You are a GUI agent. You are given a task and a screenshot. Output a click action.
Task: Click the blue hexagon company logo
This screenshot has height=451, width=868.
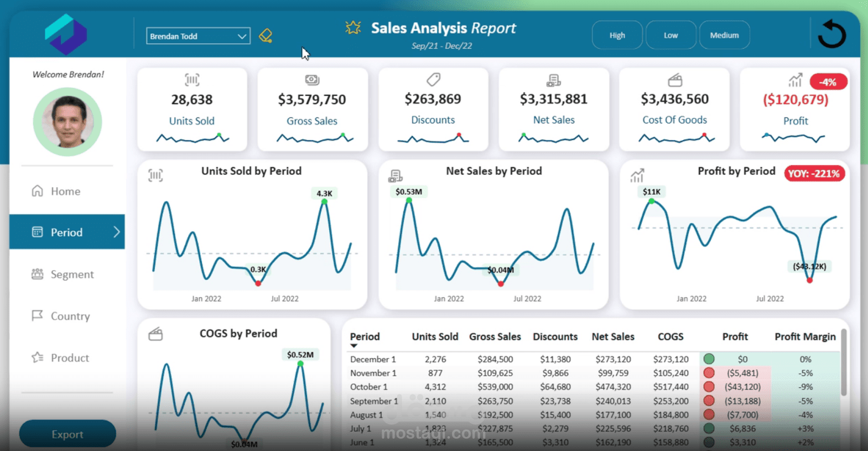(66, 34)
